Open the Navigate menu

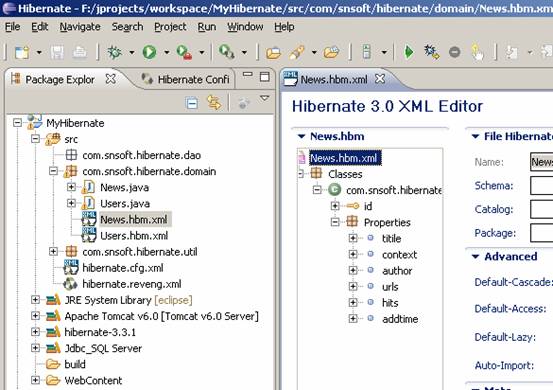(80, 27)
